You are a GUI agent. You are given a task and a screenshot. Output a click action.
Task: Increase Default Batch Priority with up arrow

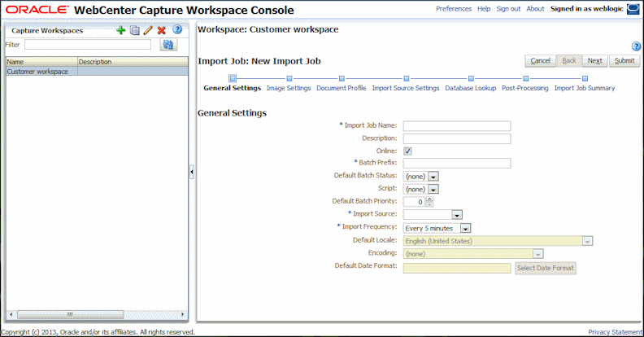pos(429,199)
